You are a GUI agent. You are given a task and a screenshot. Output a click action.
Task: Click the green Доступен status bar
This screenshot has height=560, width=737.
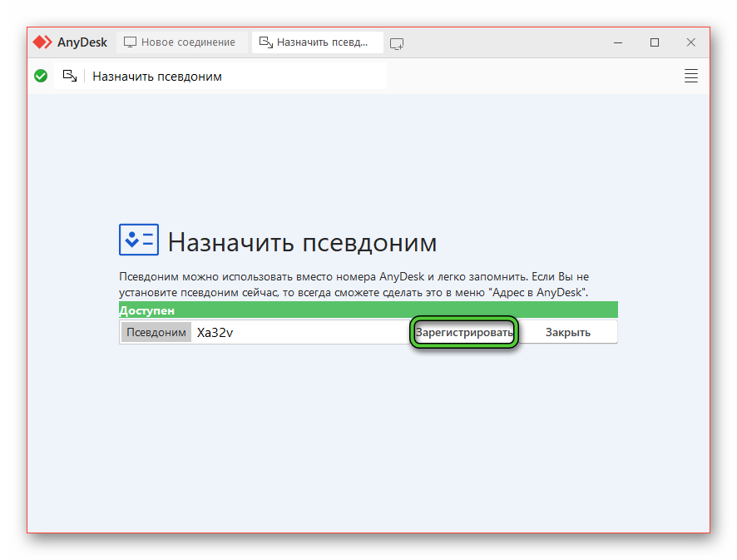point(368,310)
